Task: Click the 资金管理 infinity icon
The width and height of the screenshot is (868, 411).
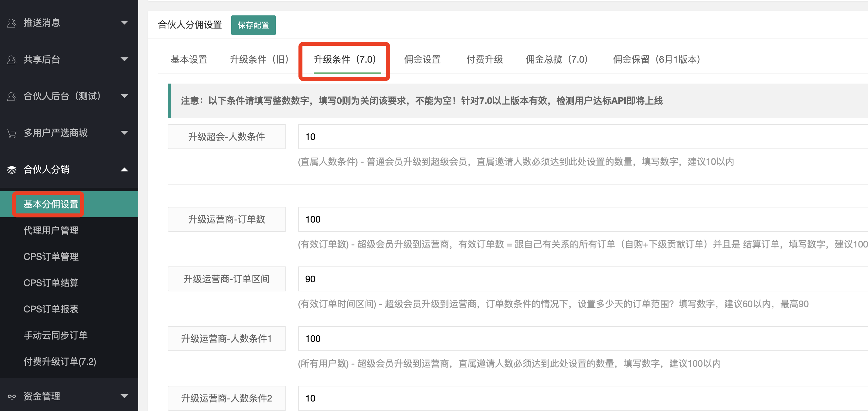Action: click(12, 397)
